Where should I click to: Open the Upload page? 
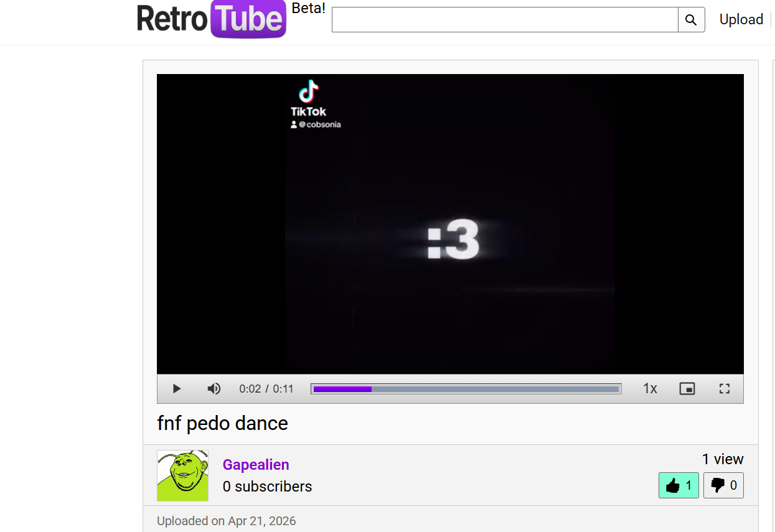pyautogui.click(x=741, y=20)
